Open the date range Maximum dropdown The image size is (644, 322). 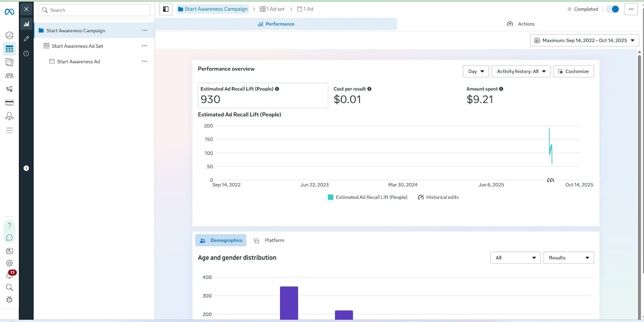point(584,41)
